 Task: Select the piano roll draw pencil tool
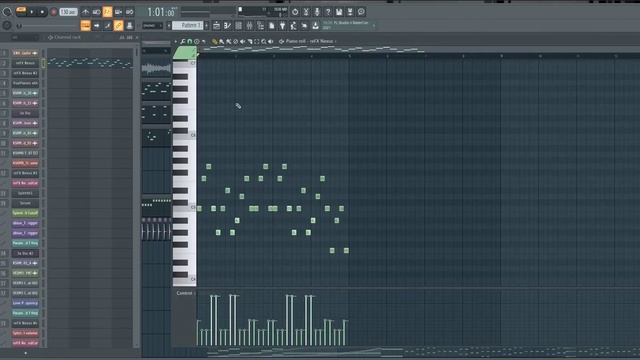coord(214,41)
